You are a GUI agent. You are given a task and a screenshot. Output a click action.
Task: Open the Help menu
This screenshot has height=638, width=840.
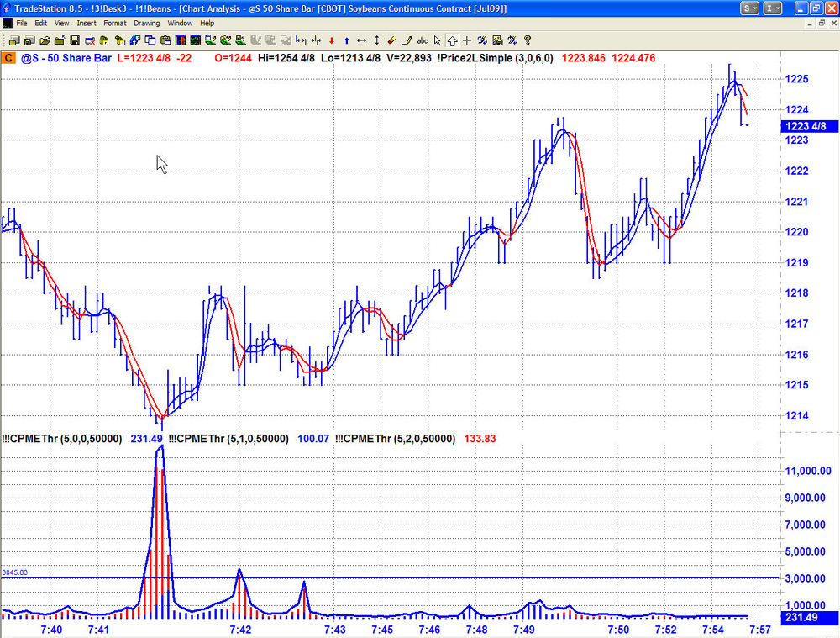click(207, 23)
